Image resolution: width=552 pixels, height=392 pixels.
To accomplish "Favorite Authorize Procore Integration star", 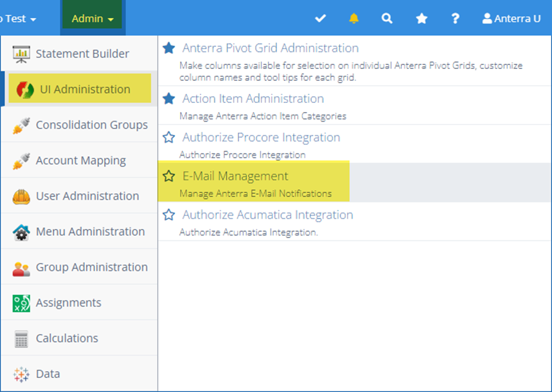I will pyautogui.click(x=169, y=137).
